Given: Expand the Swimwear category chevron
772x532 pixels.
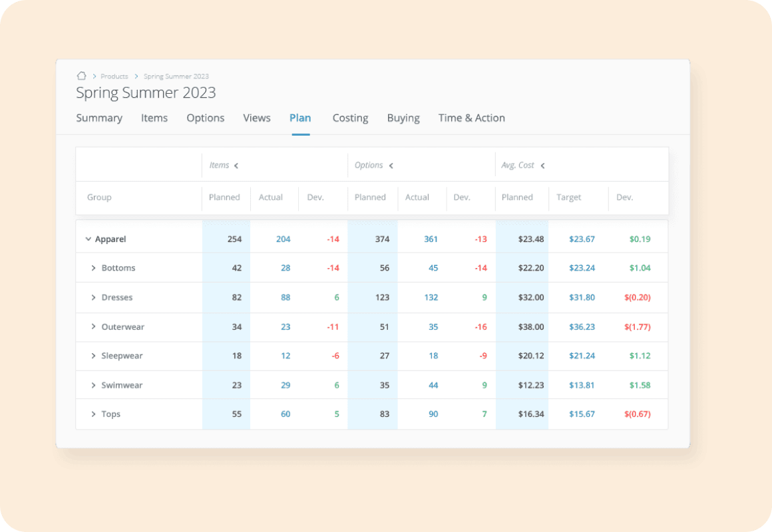Looking at the screenshot, I should [x=94, y=385].
